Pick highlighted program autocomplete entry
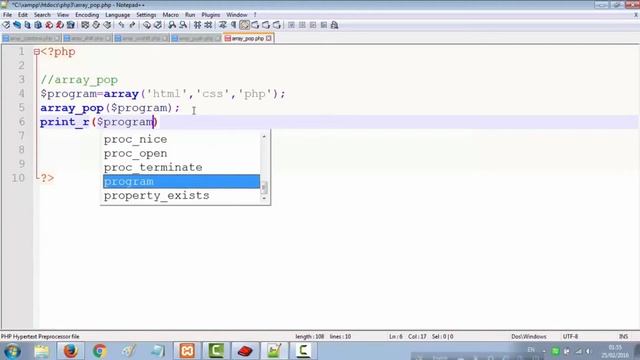The height and width of the screenshot is (360, 640). tap(181, 181)
